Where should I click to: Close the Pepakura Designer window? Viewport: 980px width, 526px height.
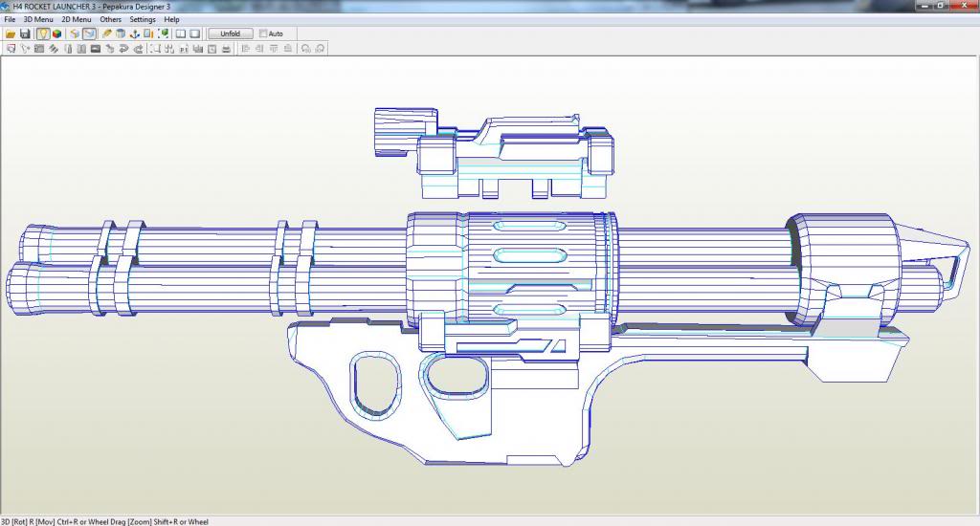click(963, 5)
